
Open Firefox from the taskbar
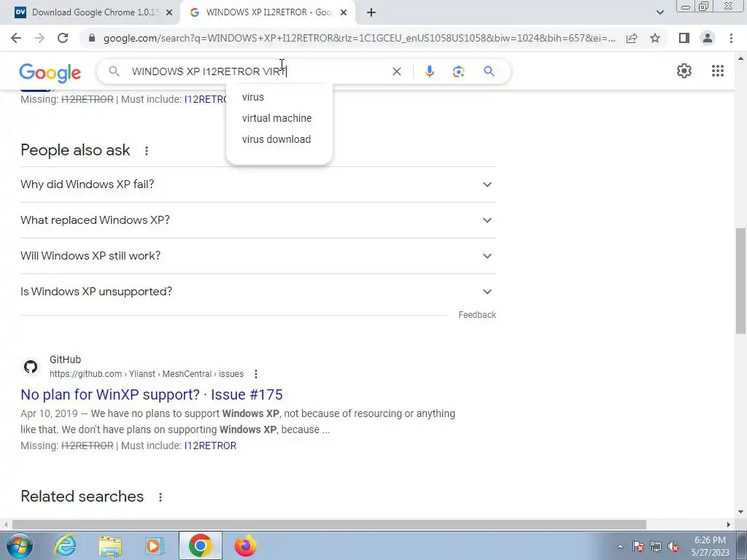(245, 545)
